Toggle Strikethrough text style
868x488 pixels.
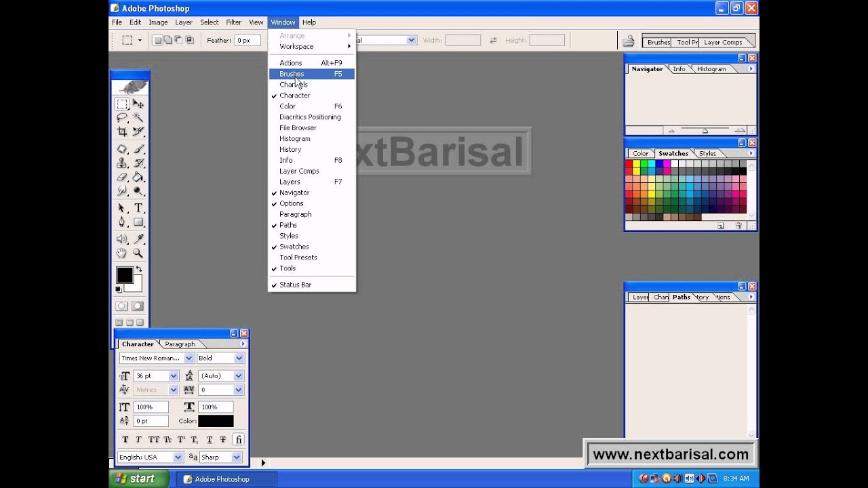(223, 440)
